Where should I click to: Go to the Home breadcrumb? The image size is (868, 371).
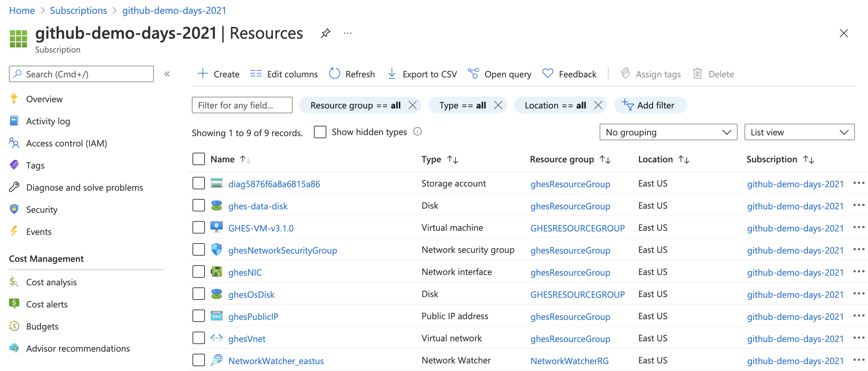pyautogui.click(x=22, y=10)
